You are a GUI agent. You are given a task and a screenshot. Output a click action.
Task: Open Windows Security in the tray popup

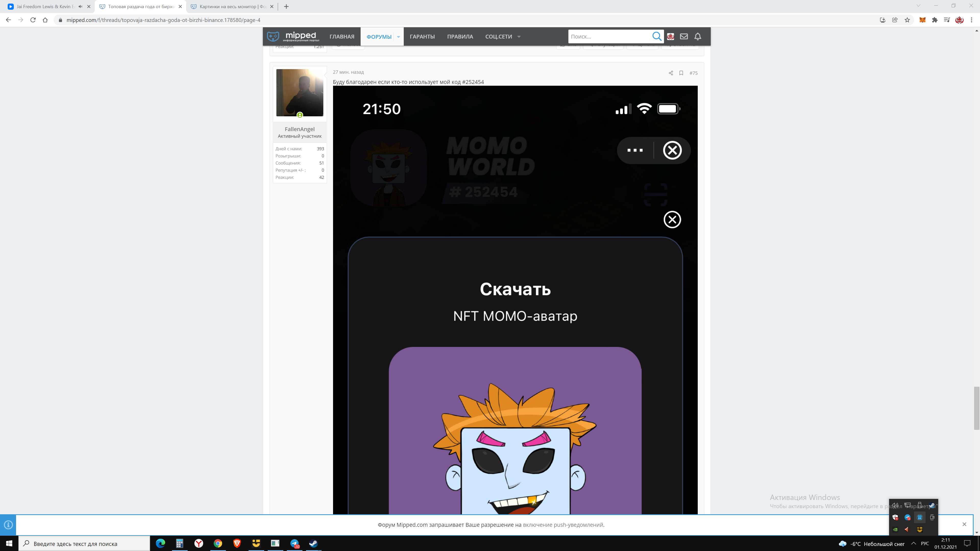point(896,518)
